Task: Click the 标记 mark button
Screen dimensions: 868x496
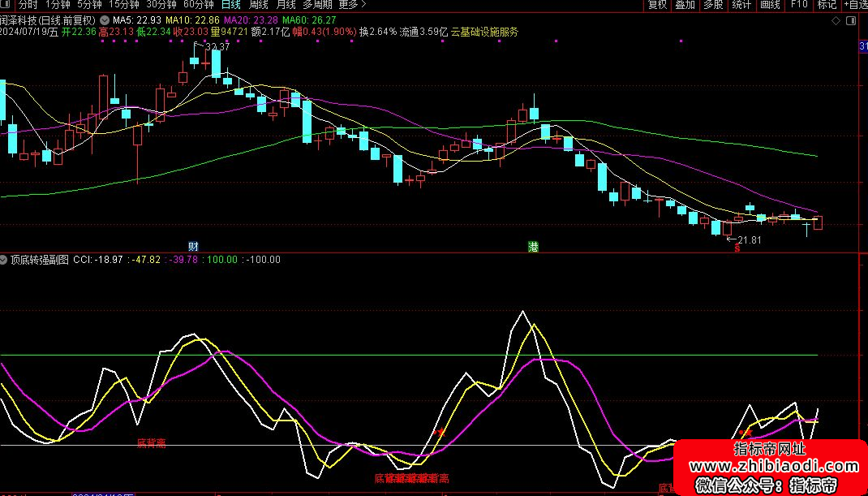Action: click(827, 5)
